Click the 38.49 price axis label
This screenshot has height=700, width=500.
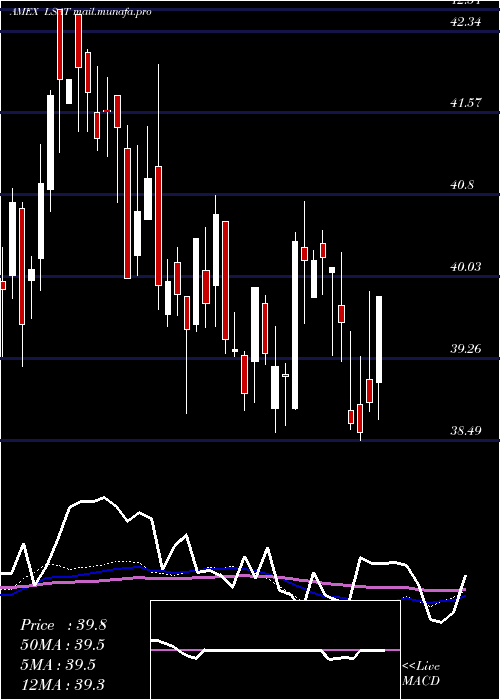pyautogui.click(x=466, y=430)
